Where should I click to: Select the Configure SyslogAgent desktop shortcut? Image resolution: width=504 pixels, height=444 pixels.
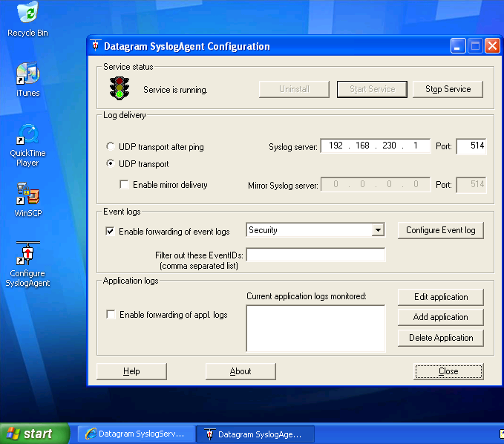point(28,264)
